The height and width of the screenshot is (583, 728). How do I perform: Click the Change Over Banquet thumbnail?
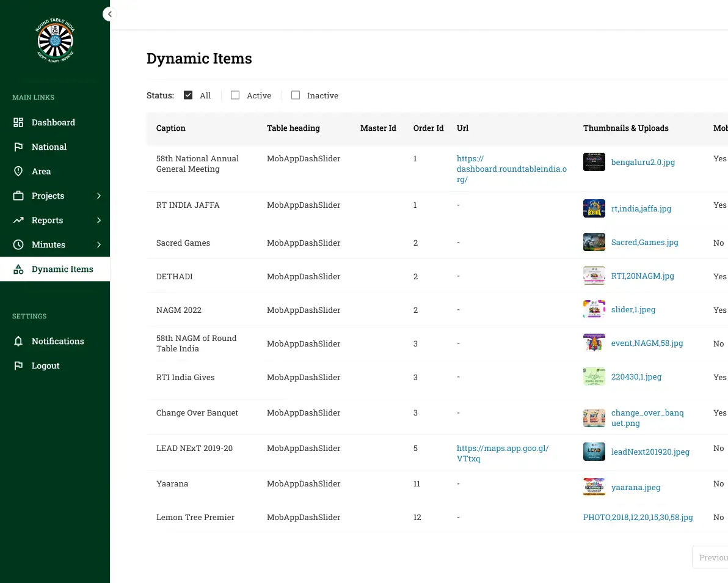(594, 418)
